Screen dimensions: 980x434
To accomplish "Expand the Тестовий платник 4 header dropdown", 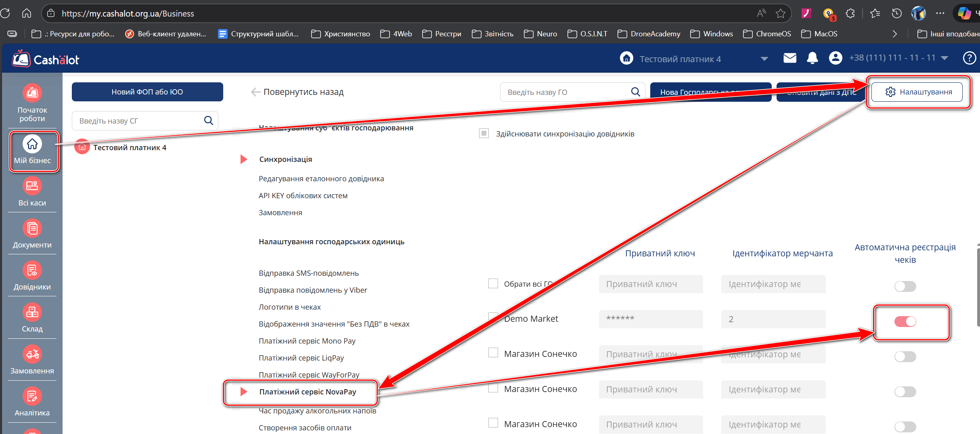I will point(764,59).
